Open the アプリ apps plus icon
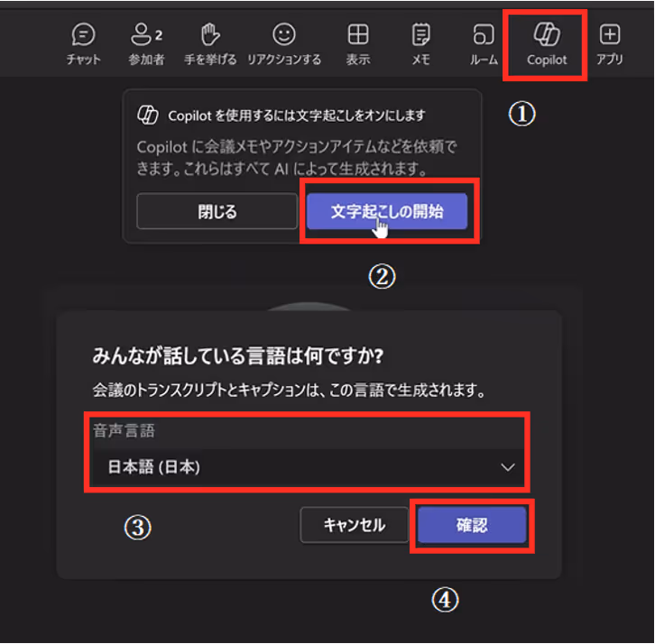The width and height of the screenshot is (655, 644). coord(610,34)
